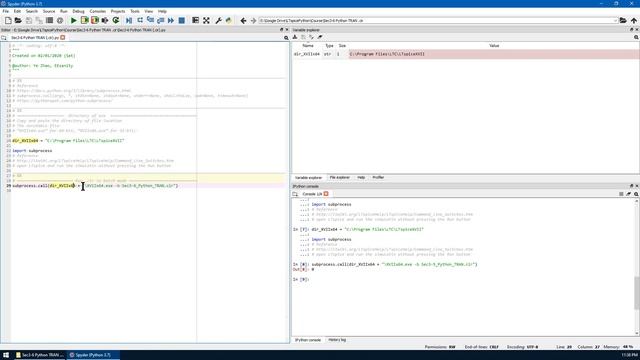
Task: Open the Consoles menu
Action: pos(98,11)
